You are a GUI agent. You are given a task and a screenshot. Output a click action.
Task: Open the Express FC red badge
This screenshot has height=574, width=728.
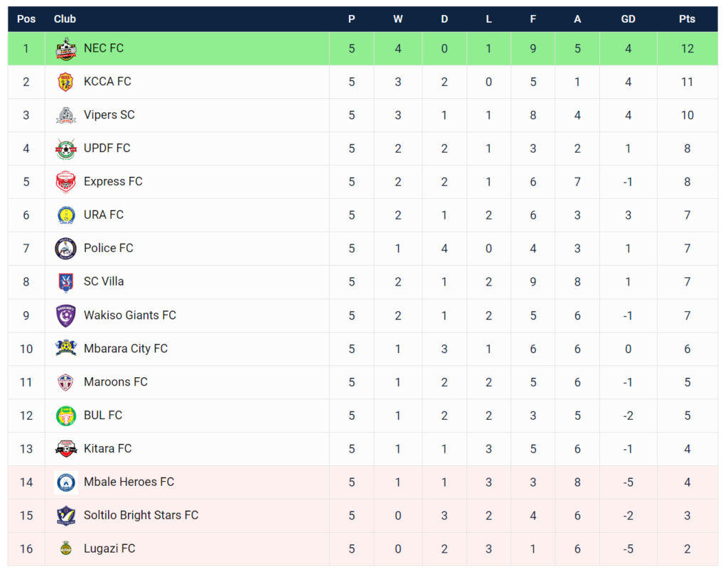[x=66, y=182]
